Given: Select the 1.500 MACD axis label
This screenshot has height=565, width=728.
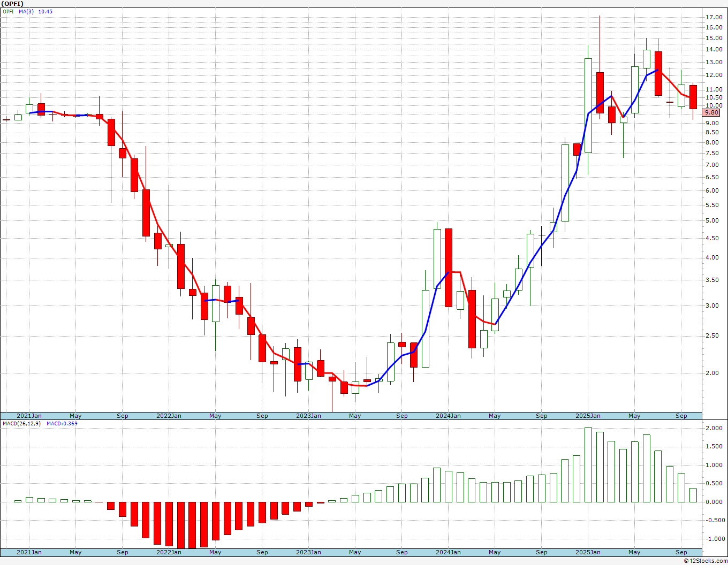Looking at the screenshot, I should (x=714, y=446).
